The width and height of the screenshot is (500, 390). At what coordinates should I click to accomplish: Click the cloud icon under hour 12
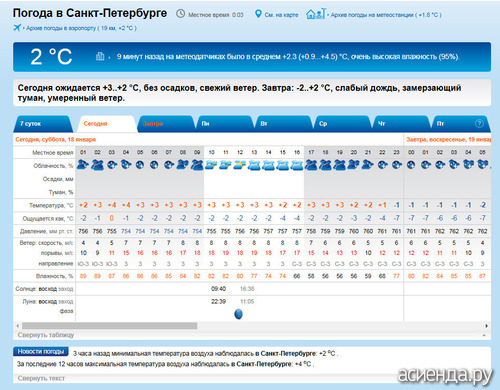tap(240, 165)
